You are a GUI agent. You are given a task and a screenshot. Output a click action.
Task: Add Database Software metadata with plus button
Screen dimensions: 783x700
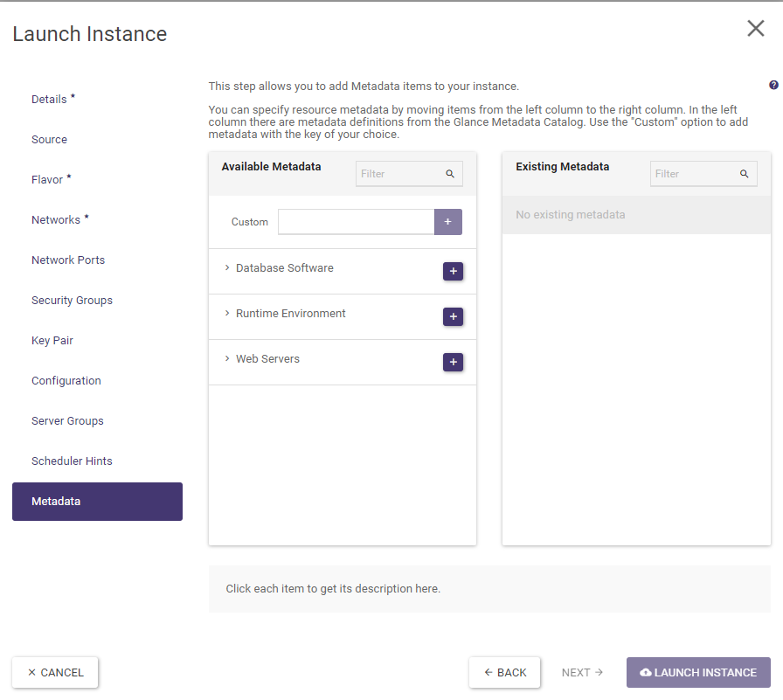[453, 272]
